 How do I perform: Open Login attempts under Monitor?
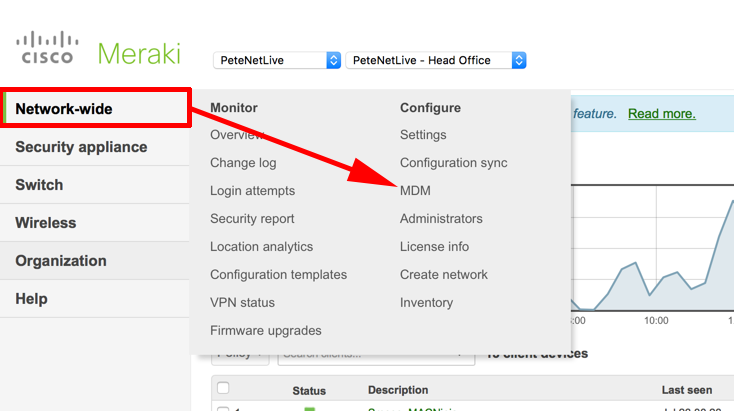(x=252, y=191)
